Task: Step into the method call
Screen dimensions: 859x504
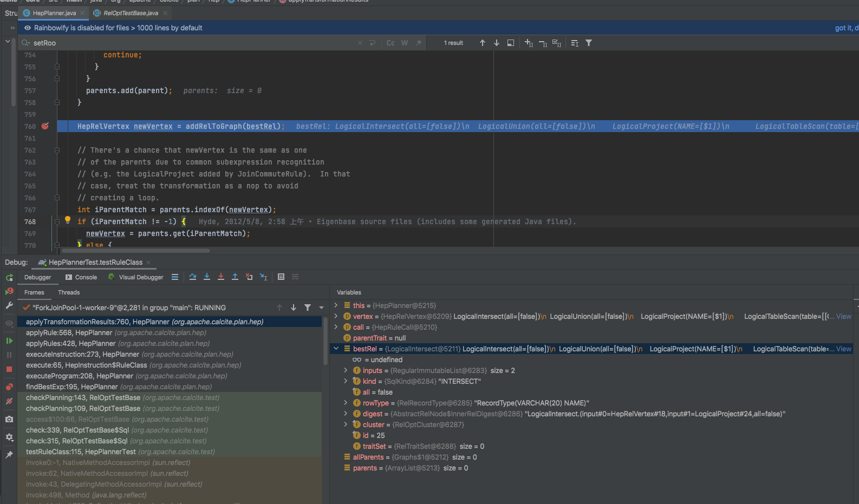Action: pyautogui.click(x=207, y=277)
